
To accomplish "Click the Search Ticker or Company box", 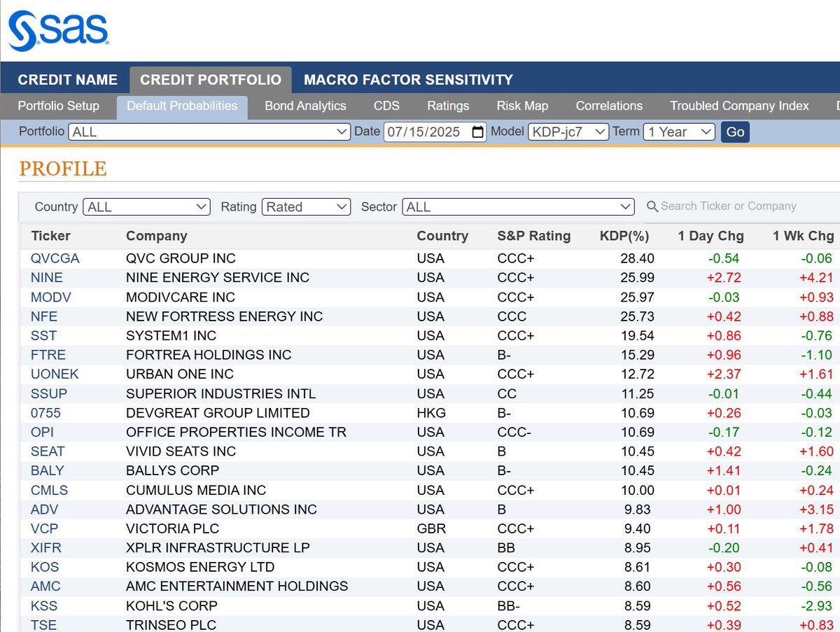I will point(729,206).
